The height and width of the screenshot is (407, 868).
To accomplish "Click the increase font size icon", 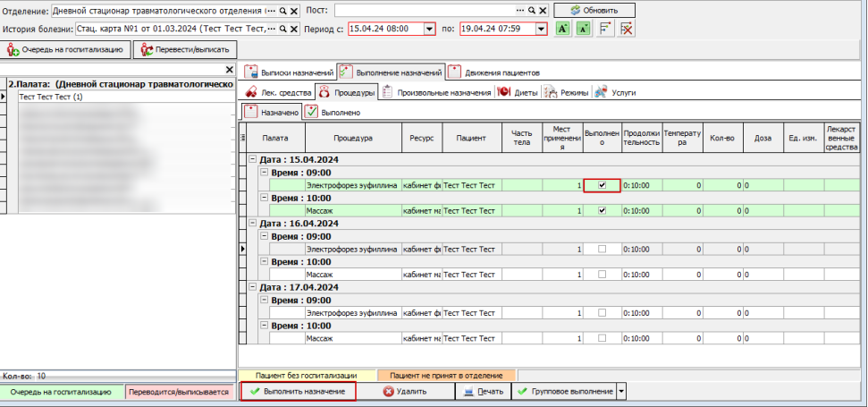I will click(562, 29).
